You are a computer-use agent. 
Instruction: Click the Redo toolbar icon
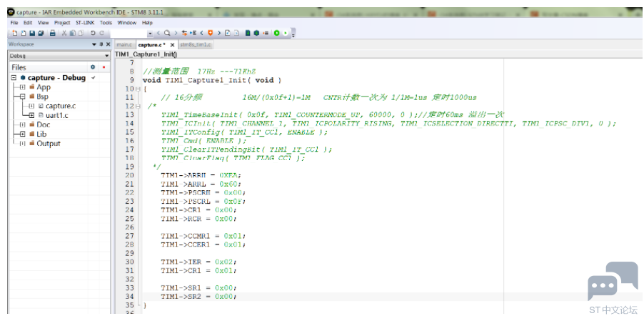(101, 33)
